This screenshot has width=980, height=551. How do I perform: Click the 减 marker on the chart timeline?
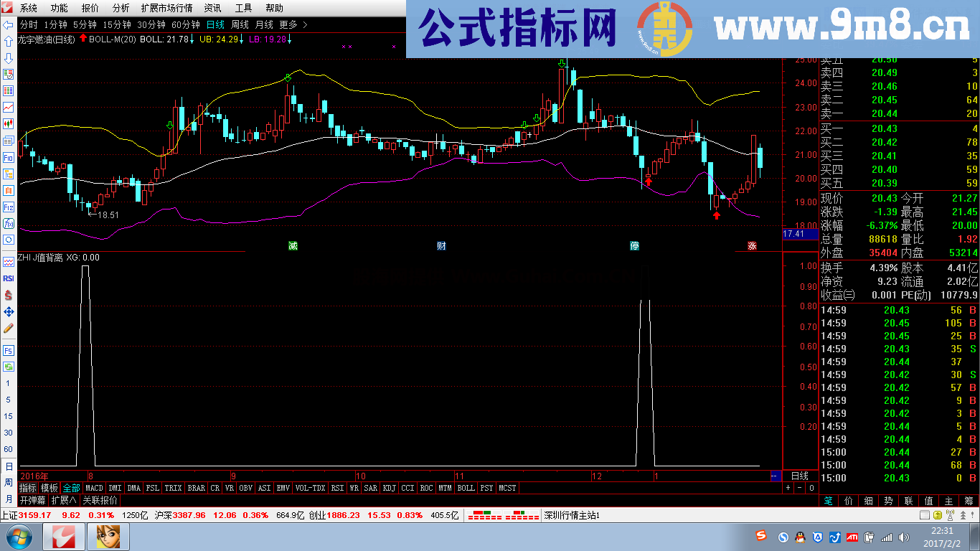coord(293,246)
